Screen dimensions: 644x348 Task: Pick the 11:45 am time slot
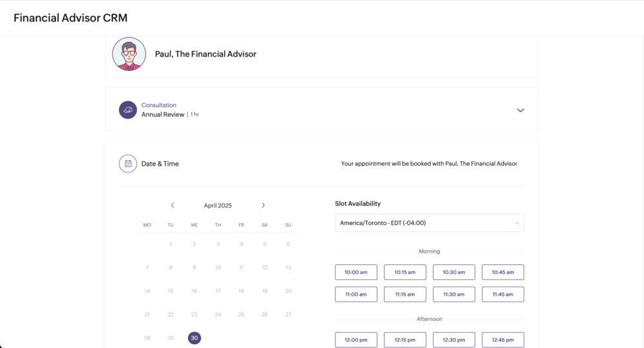pos(502,294)
